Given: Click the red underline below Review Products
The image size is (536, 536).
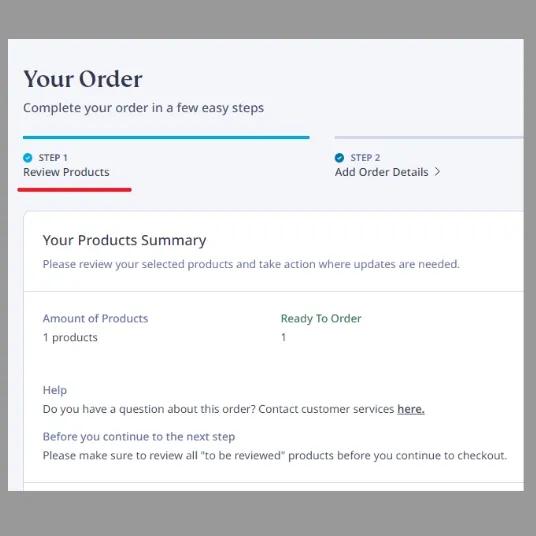Looking at the screenshot, I should [75, 190].
